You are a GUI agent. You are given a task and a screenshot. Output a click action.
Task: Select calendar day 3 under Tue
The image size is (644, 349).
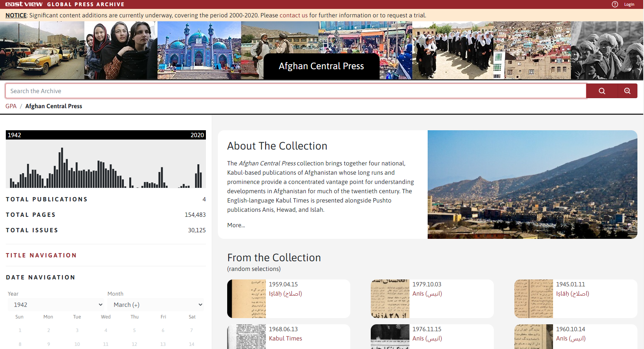click(77, 330)
